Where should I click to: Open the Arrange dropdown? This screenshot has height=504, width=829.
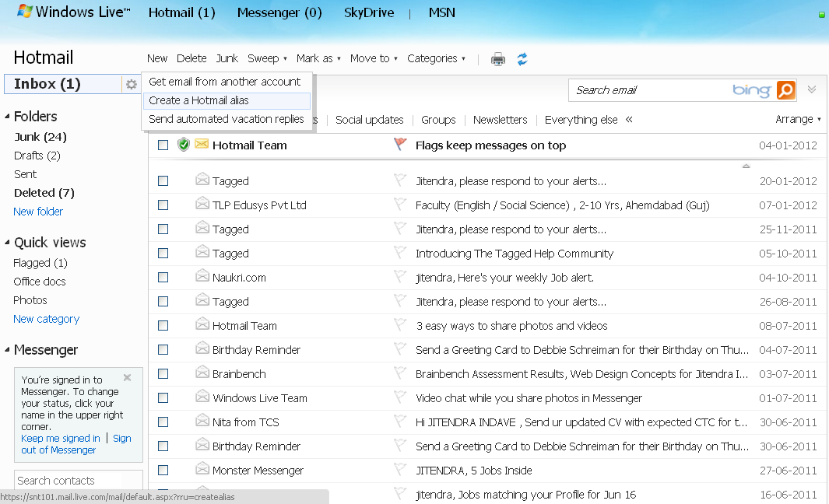[x=798, y=120]
